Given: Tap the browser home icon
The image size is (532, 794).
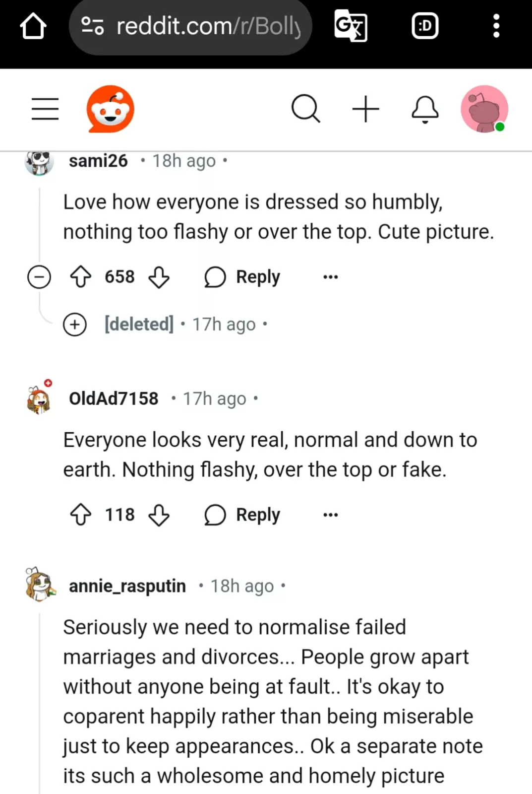Looking at the screenshot, I should [33, 26].
